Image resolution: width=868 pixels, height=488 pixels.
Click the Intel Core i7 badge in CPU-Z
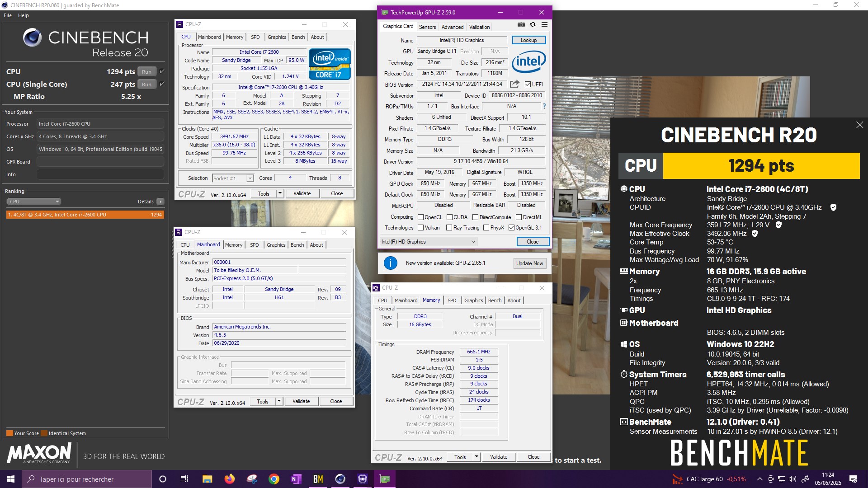(330, 64)
